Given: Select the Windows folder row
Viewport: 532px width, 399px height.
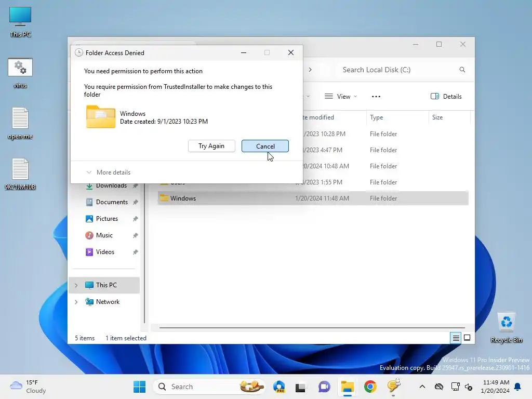Looking at the screenshot, I should (x=313, y=198).
